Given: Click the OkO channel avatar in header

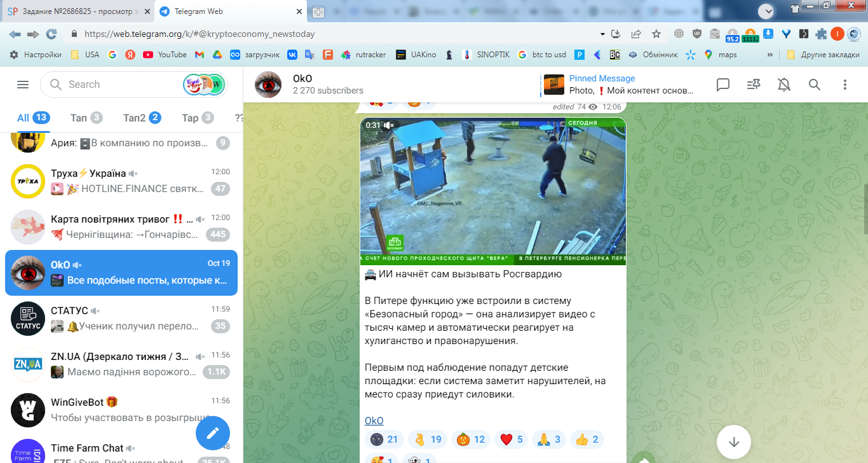Looking at the screenshot, I should 268,85.
